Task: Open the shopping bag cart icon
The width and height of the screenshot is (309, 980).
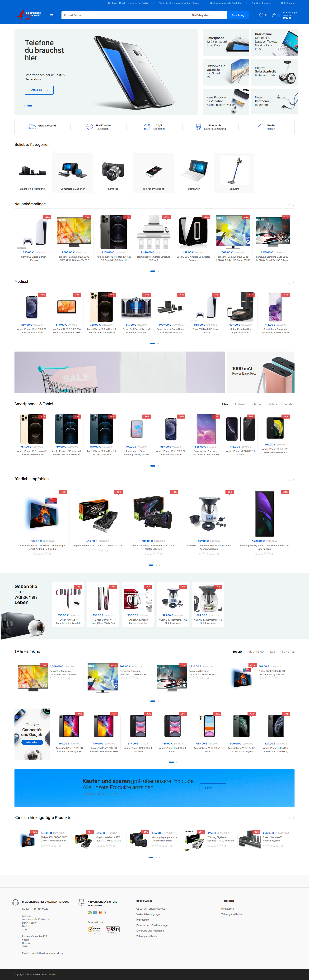Action: [274, 15]
